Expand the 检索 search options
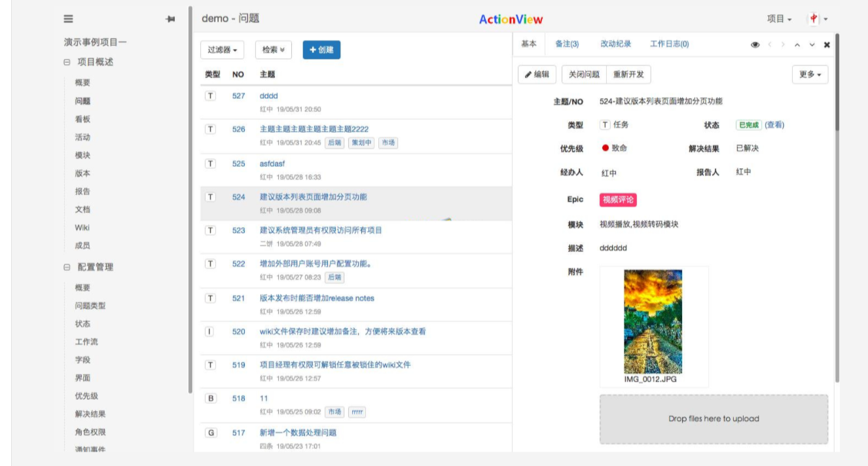868x466 pixels. (273, 50)
